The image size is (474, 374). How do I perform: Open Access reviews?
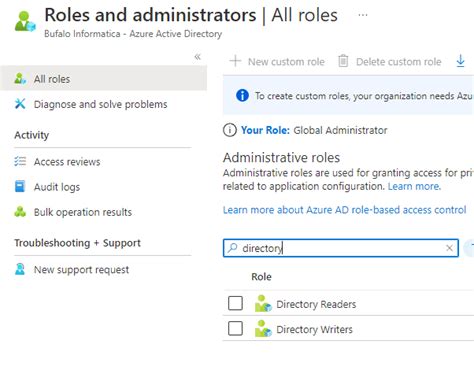pyautogui.click(x=67, y=162)
